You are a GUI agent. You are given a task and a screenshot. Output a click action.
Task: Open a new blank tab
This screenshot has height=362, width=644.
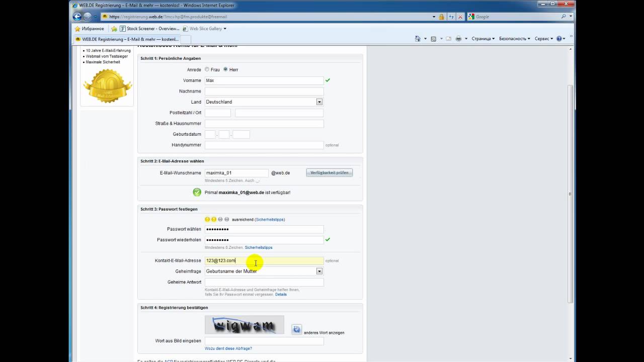pos(186,39)
